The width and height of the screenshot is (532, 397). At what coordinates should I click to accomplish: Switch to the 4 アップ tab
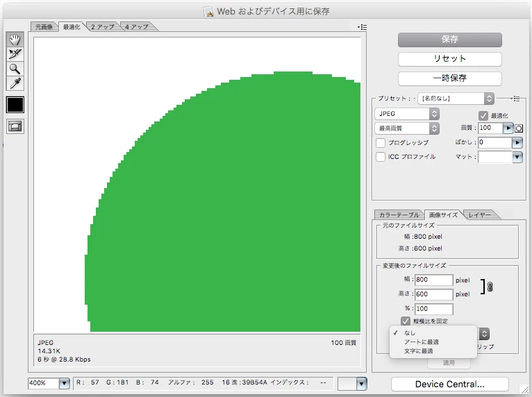click(137, 27)
